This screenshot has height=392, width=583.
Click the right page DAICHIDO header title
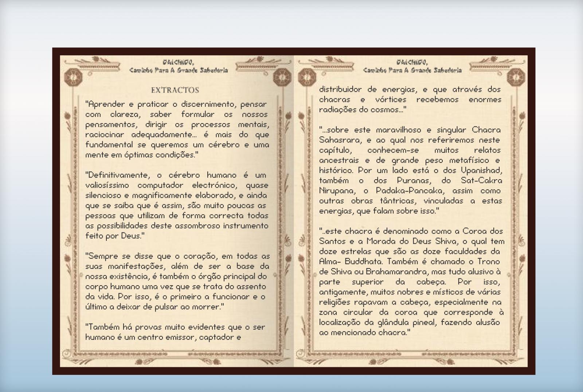(x=412, y=63)
